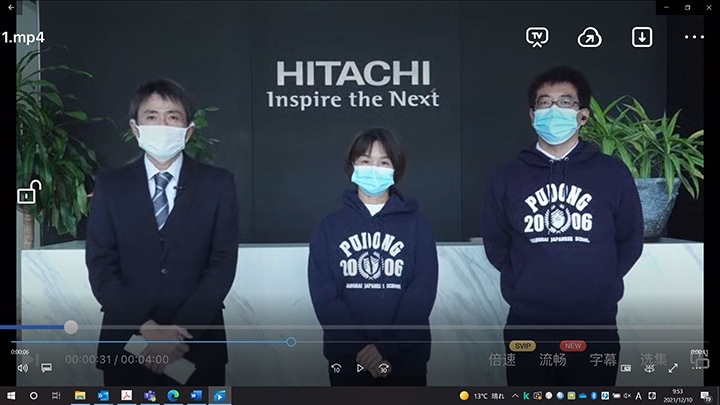Image resolution: width=720 pixels, height=405 pixels.
Task: Open 倍速 playback speed options
Action: tap(502, 359)
